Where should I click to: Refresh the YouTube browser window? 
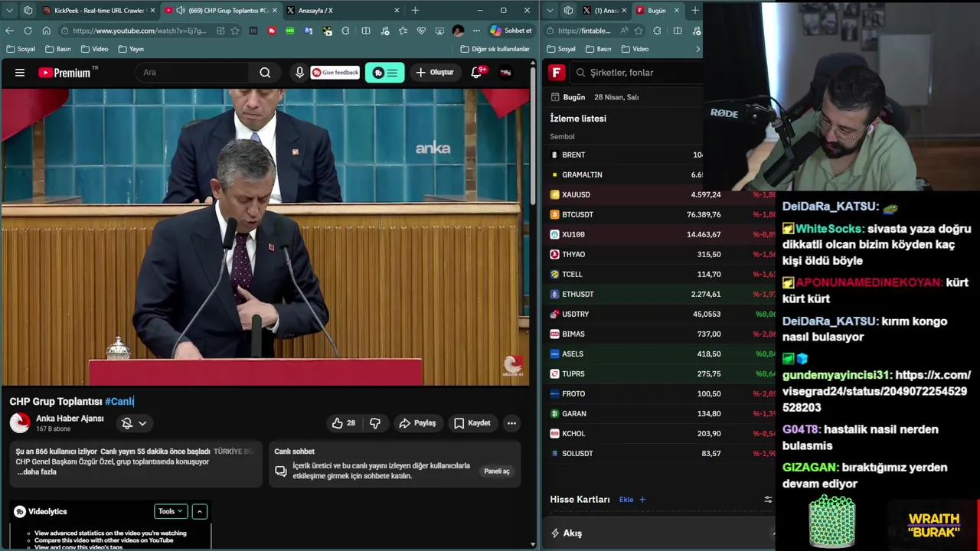(28, 31)
